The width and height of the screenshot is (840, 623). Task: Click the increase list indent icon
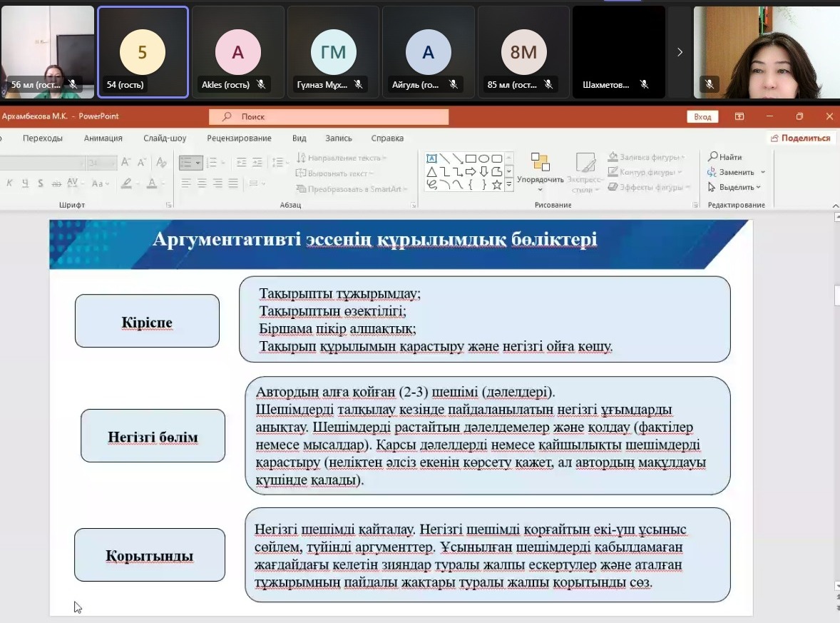(x=257, y=162)
